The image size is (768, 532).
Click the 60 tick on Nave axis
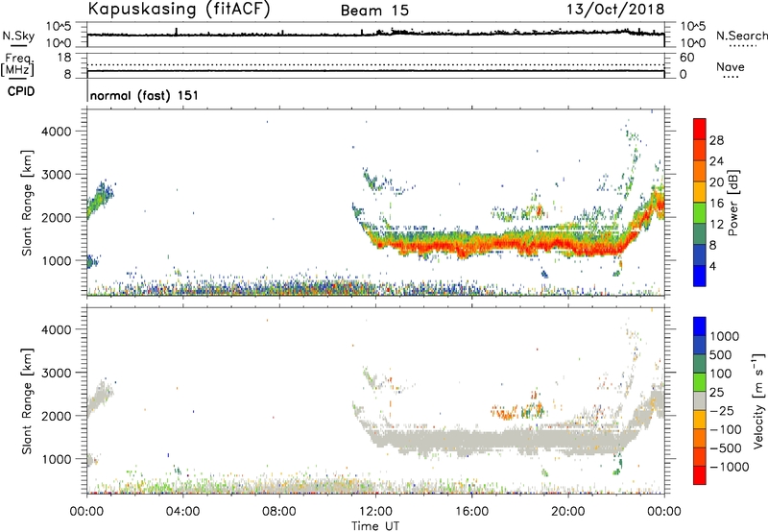click(x=686, y=58)
